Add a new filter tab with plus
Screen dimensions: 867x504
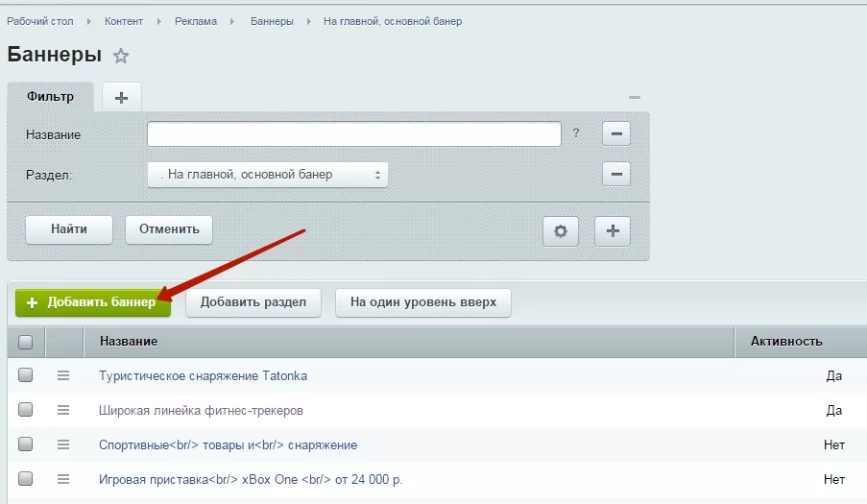click(122, 98)
